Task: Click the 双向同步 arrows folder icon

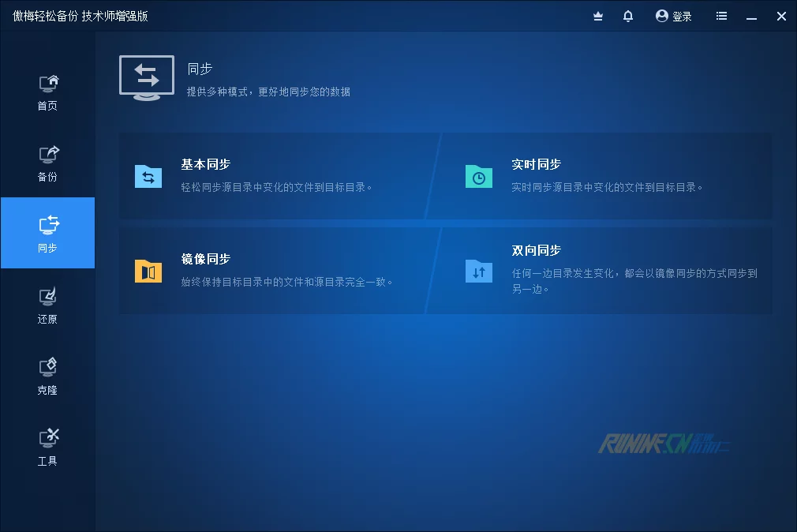Action: pyautogui.click(x=479, y=271)
